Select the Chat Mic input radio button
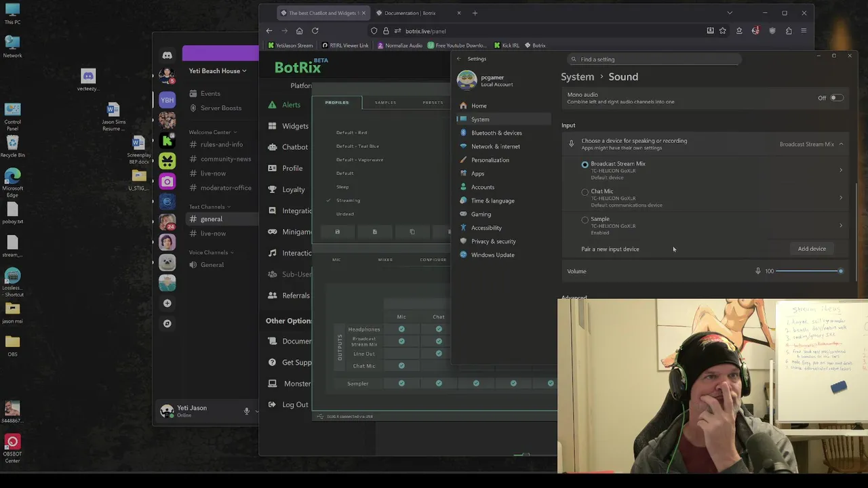868x488 pixels. click(x=585, y=192)
